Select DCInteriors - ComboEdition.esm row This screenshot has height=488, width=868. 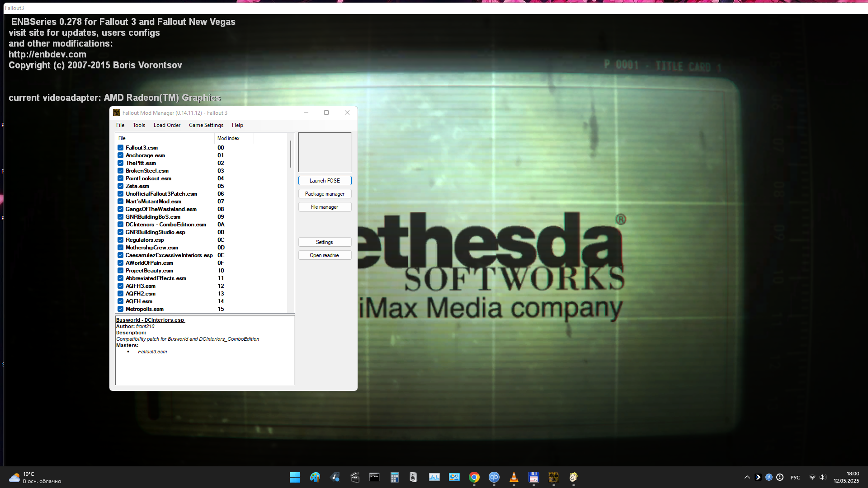click(165, 225)
